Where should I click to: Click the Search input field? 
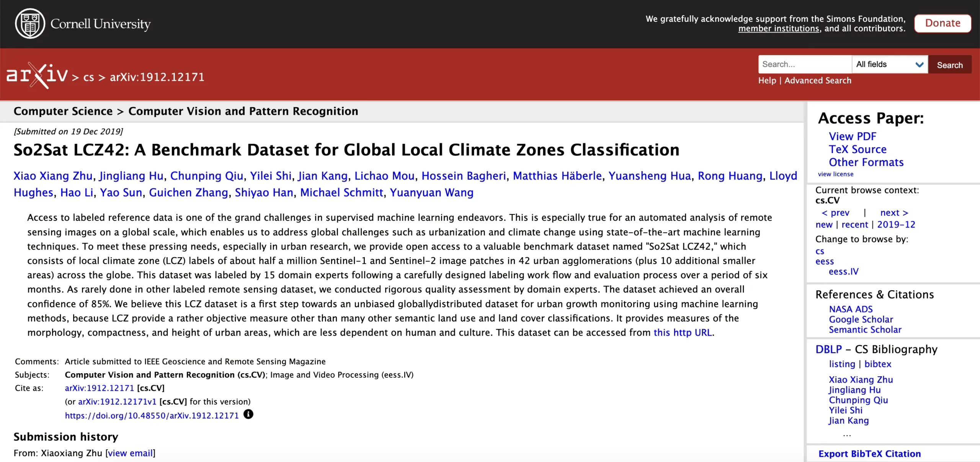[x=805, y=64]
